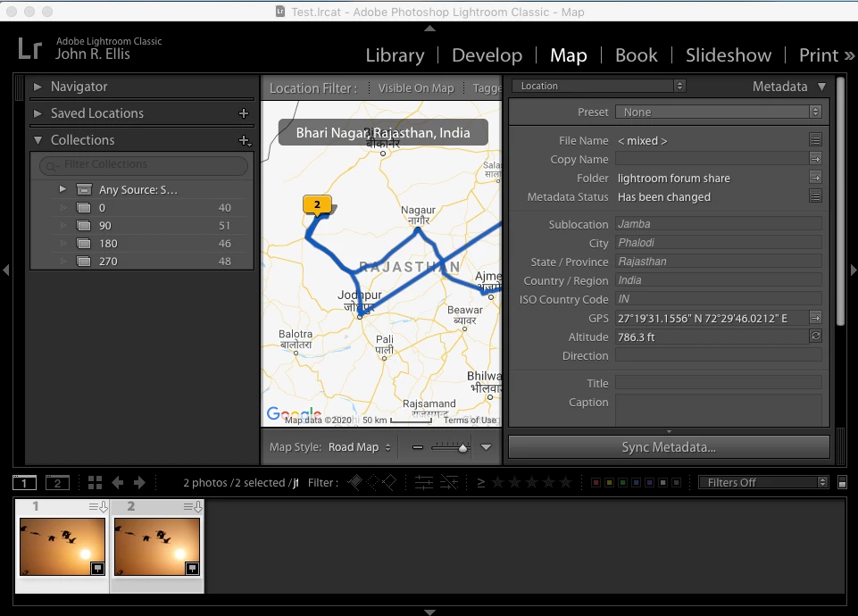The image size is (858, 616).
Task: Hide left panel group with side arrow
Action: pyautogui.click(x=5, y=270)
